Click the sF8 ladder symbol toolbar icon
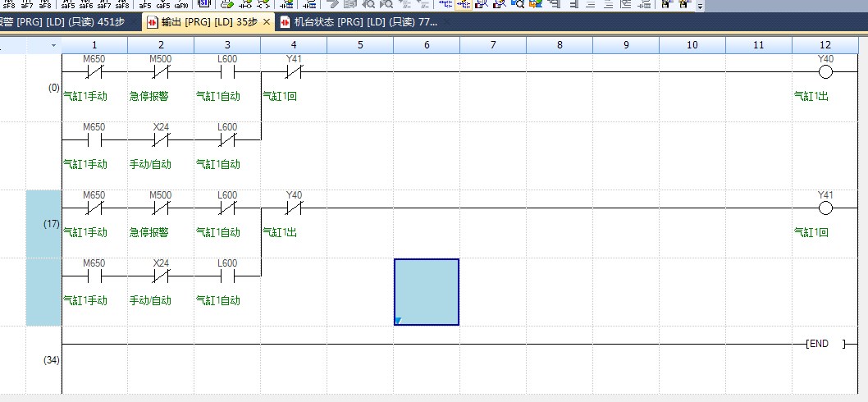868x402 pixels. pyautogui.click(x=9, y=4)
